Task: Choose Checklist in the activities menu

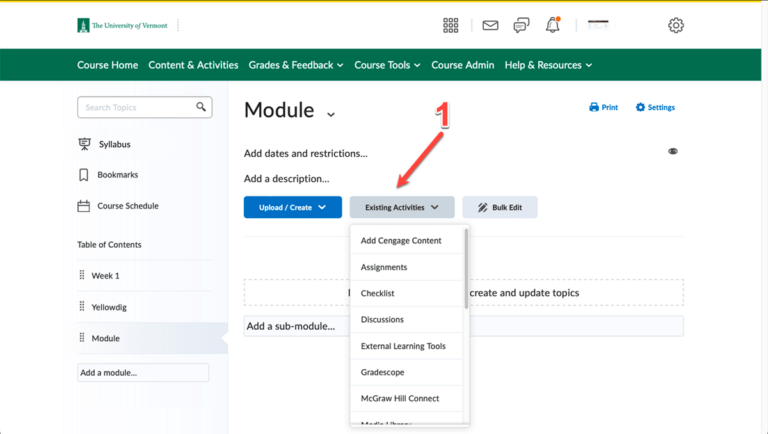Action: pyautogui.click(x=407, y=293)
